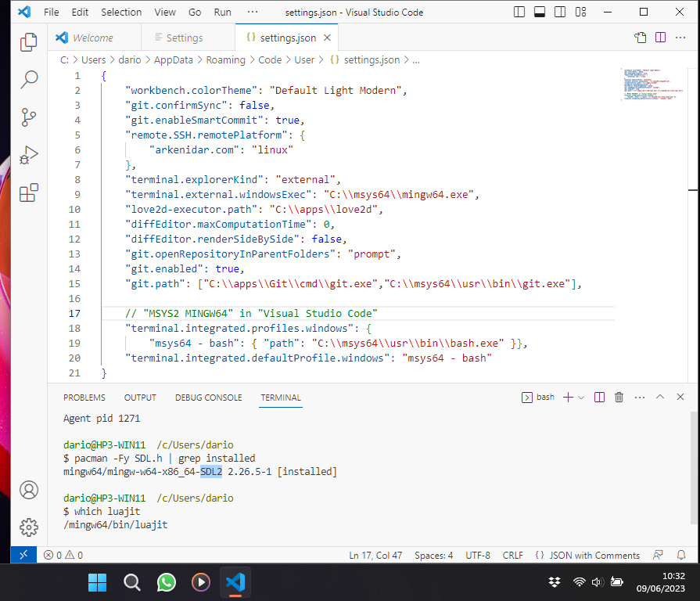700x601 pixels.
Task: Open the media player taskbar icon
Action: (201, 582)
